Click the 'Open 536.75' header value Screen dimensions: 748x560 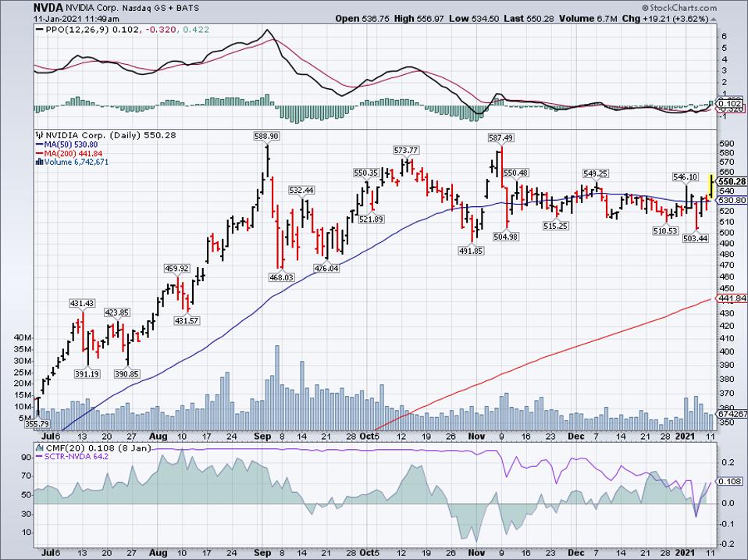click(x=362, y=19)
